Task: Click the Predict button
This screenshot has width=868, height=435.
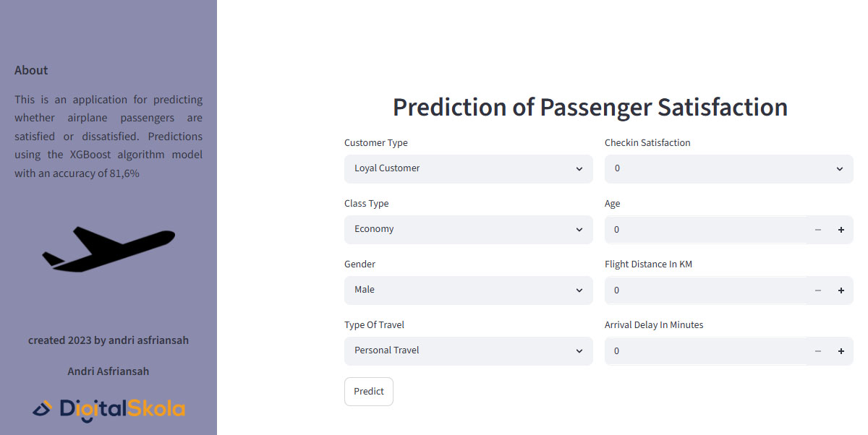Action: 369,392
